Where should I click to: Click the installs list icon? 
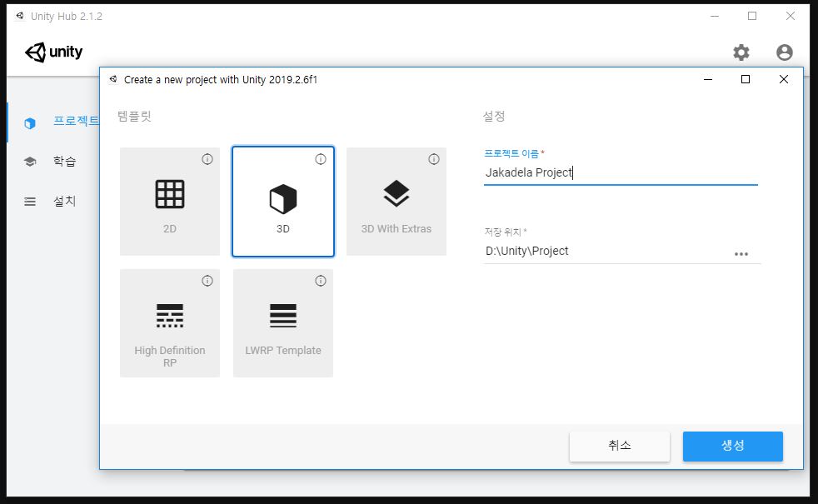pyautogui.click(x=30, y=202)
